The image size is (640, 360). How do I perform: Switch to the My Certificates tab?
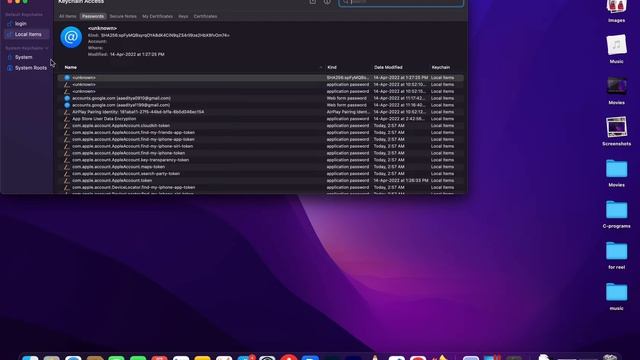(157, 16)
